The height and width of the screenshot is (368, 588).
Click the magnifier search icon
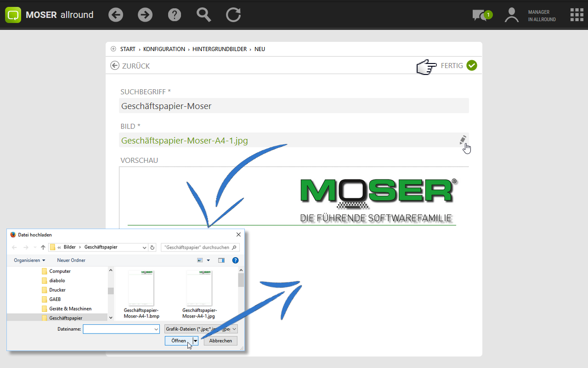204,15
